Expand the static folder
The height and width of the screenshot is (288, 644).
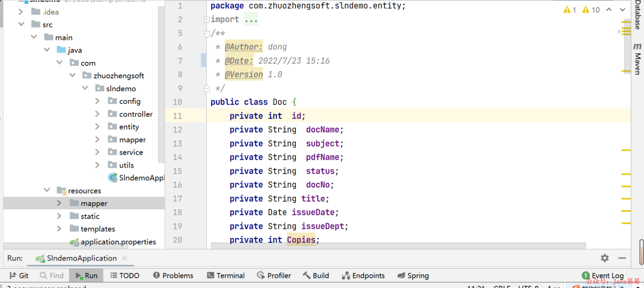click(x=60, y=216)
